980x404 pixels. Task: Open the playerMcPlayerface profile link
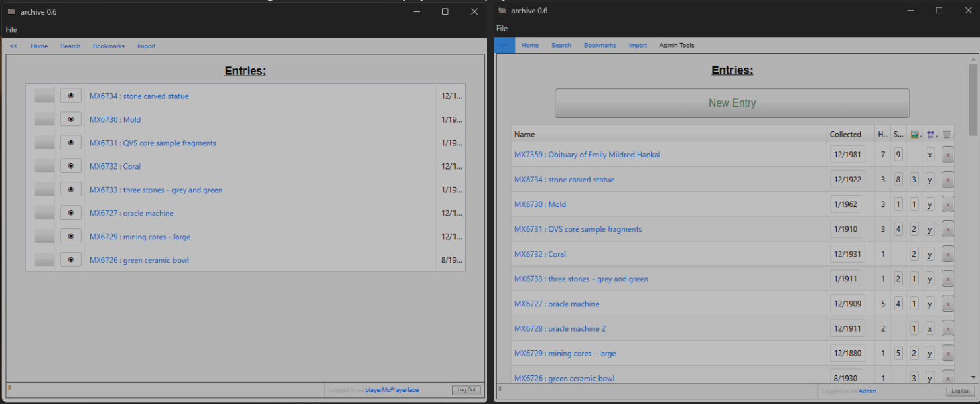click(392, 389)
